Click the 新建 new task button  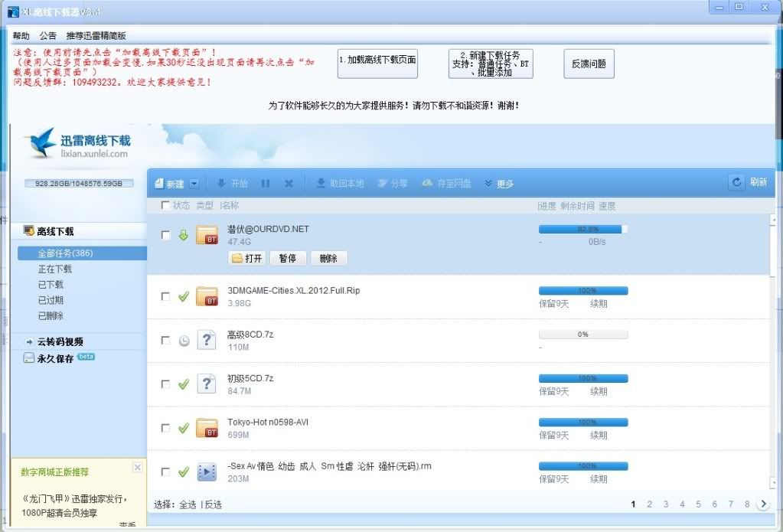click(169, 184)
